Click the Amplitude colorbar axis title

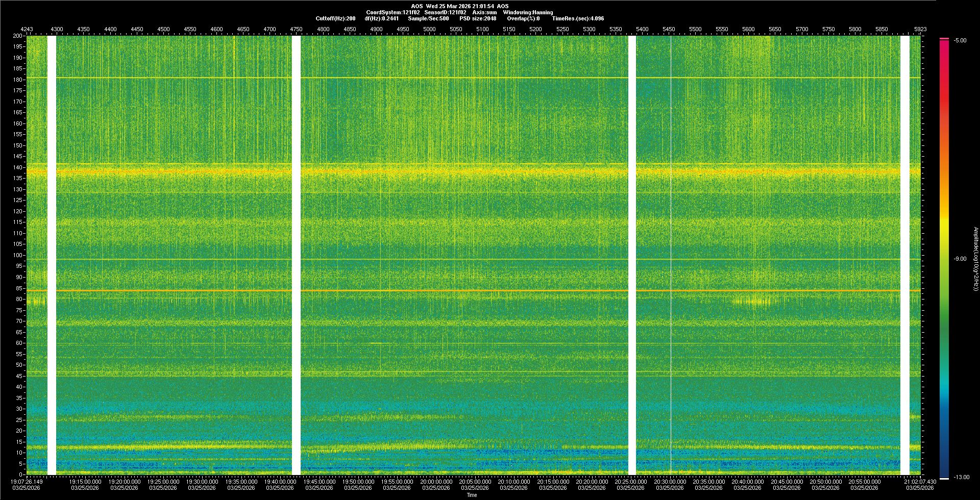click(x=975, y=259)
